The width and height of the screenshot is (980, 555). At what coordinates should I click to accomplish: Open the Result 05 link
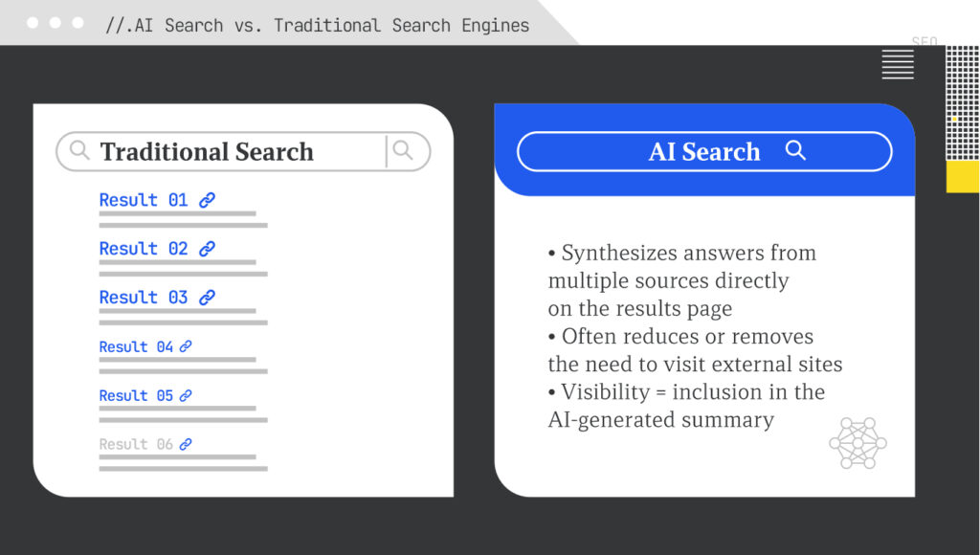tap(136, 395)
